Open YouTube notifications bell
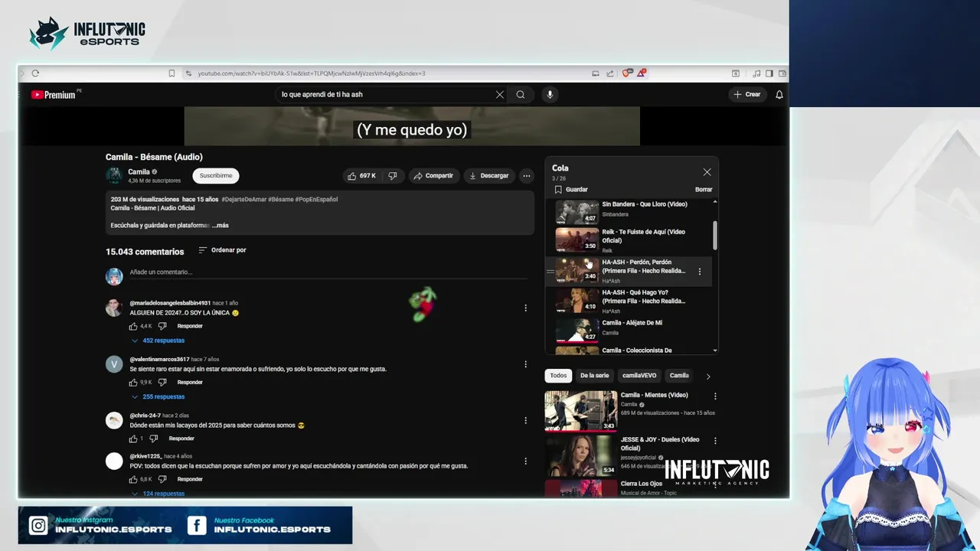980x551 pixels. (x=779, y=95)
